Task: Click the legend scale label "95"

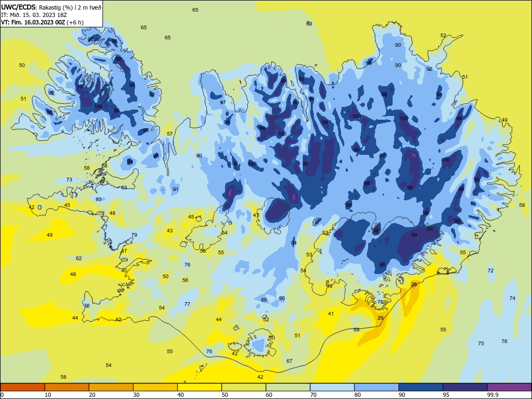Action: coord(446,395)
